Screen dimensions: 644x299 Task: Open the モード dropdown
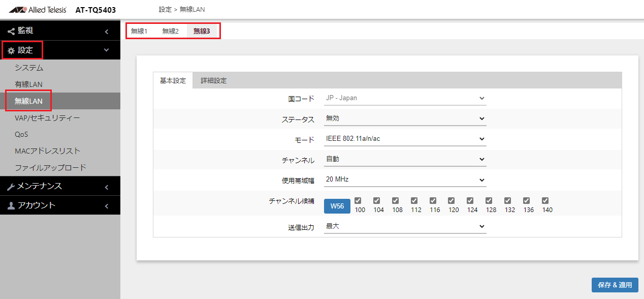(405, 139)
